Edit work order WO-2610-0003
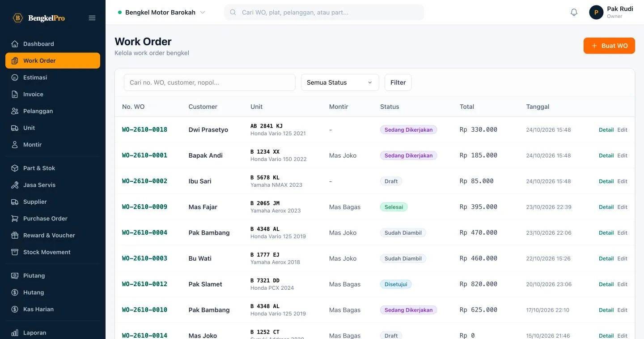 pyautogui.click(x=622, y=258)
